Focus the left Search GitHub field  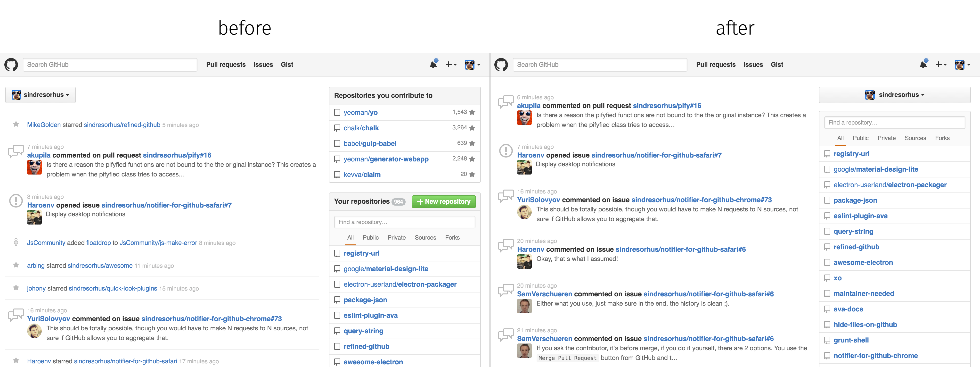click(x=110, y=65)
